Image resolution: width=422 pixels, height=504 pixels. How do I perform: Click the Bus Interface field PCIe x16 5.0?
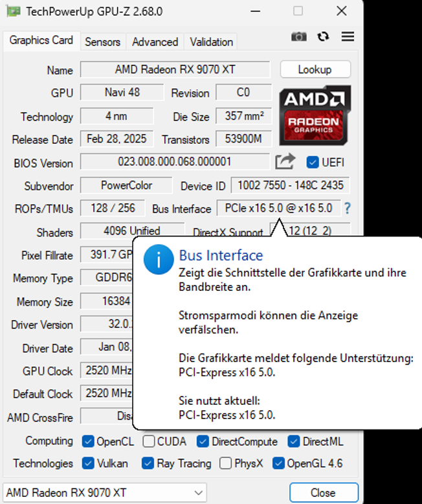point(279,208)
